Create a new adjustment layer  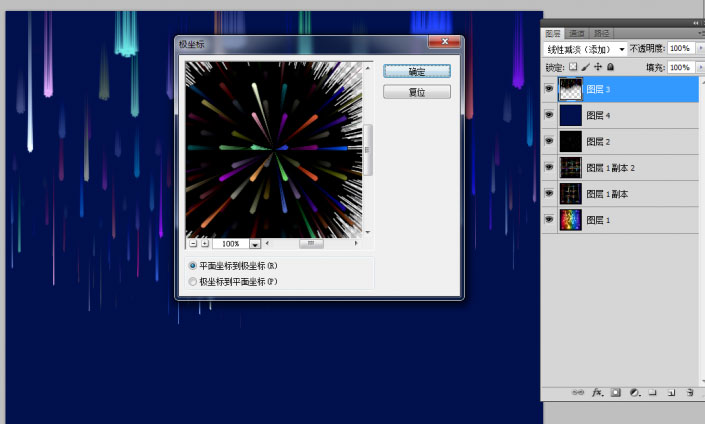click(635, 393)
